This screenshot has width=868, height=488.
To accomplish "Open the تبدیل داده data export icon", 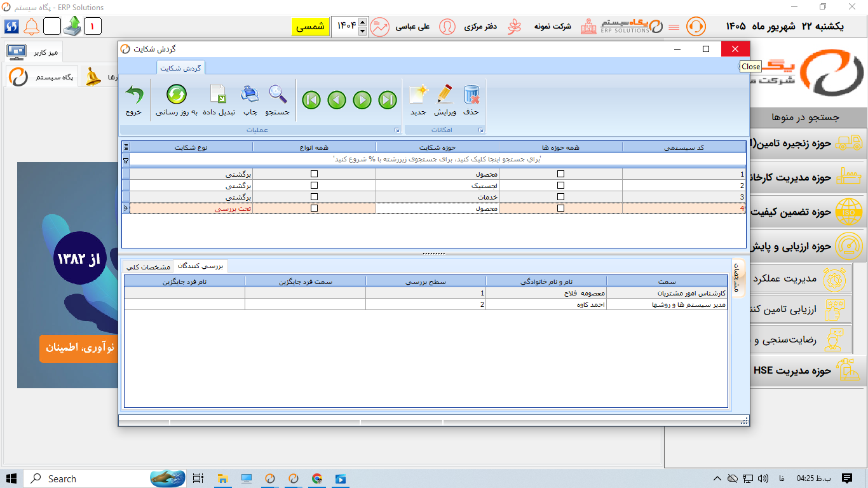I will 219,94.
